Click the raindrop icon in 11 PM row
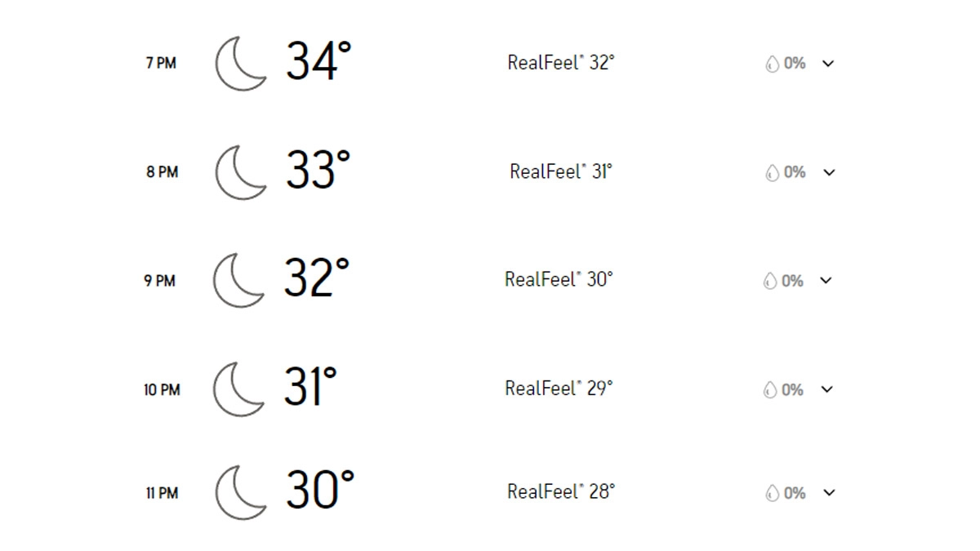The height and width of the screenshot is (551, 980). [x=772, y=493]
